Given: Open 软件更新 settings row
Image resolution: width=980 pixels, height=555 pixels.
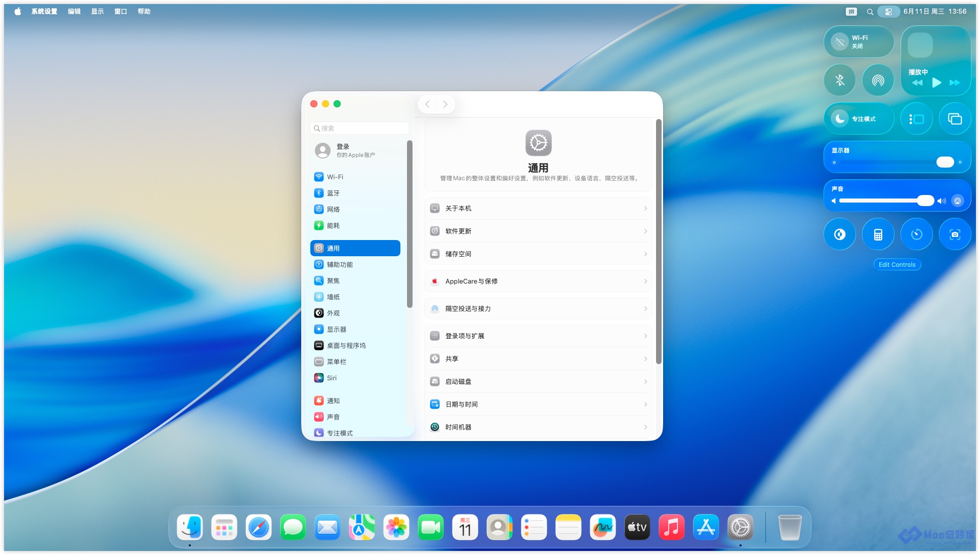Looking at the screenshot, I should 539,231.
